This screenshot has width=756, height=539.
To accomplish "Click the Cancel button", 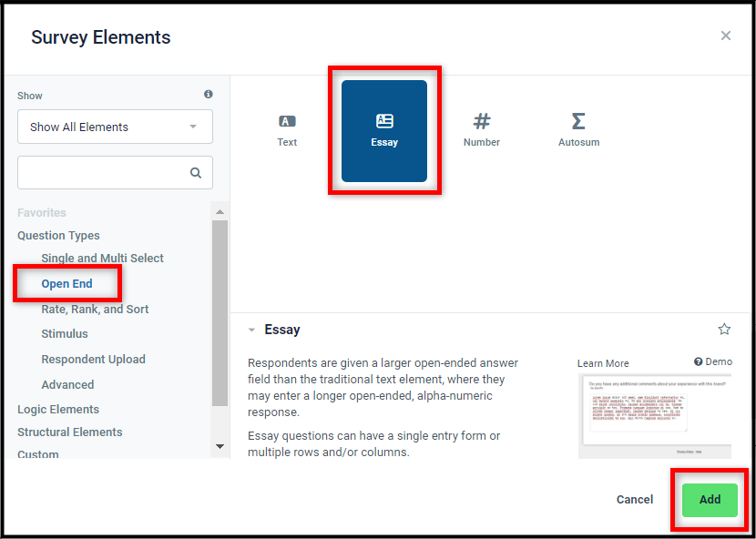I will click(635, 500).
